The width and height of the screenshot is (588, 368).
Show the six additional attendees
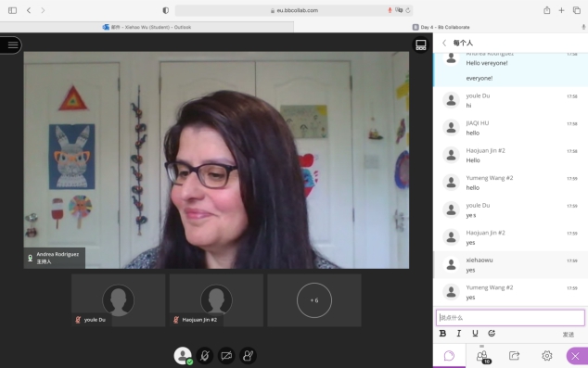pos(314,300)
